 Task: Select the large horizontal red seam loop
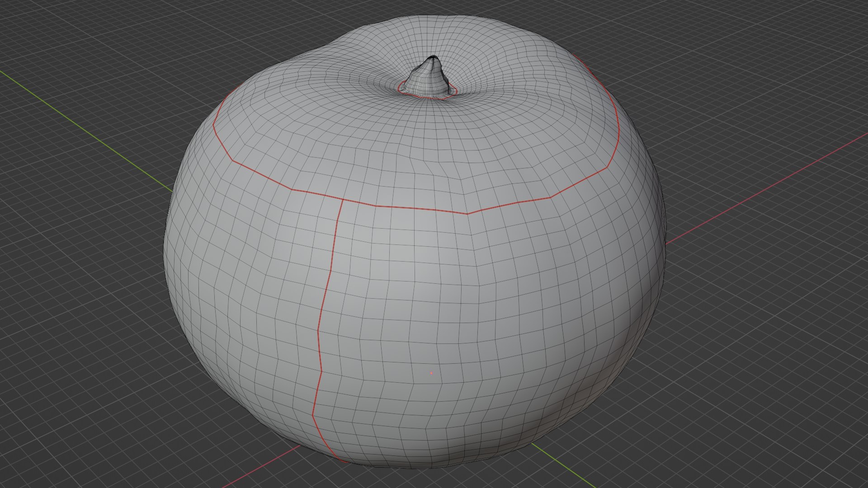click(x=415, y=209)
